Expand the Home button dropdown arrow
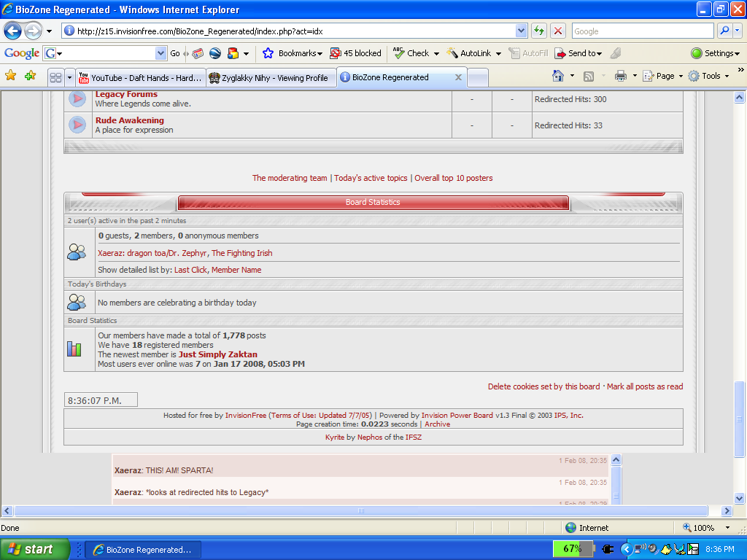Screen dimensions: 747x560 click(x=572, y=76)
